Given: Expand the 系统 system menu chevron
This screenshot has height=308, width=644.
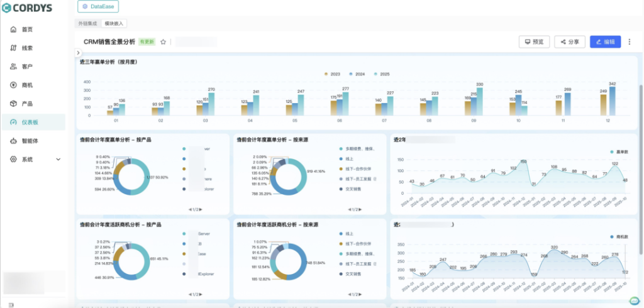Looking at the screenshot, I should click(x=58, y=160).
